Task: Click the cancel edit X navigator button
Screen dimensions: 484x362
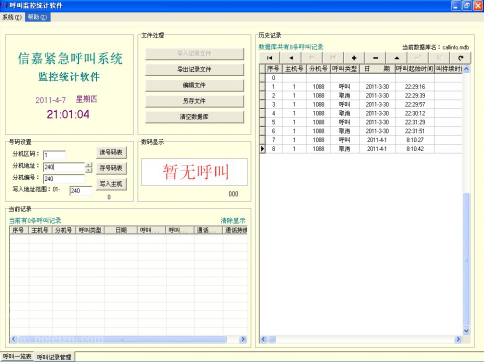Action: (x=439, y=58)
